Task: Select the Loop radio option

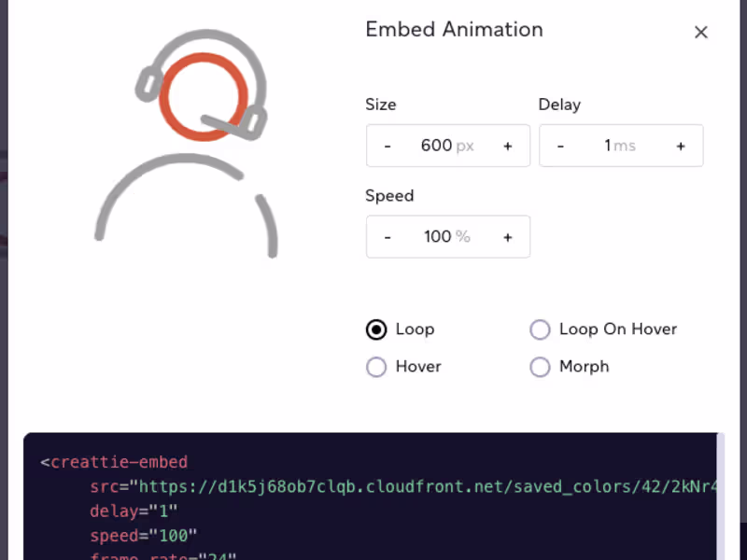Action: (x=376, y=329)
